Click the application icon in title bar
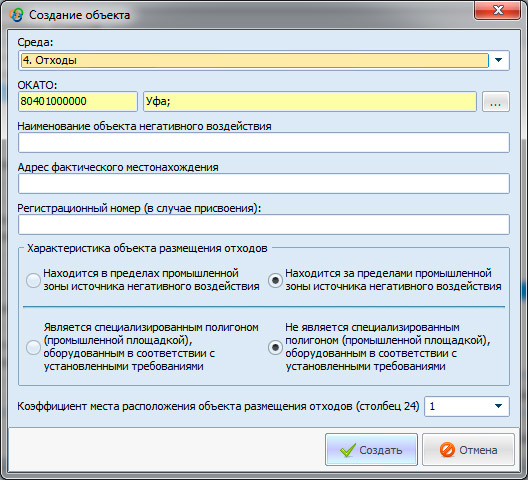This screenshot has height=480, width=528. (16, 15)
